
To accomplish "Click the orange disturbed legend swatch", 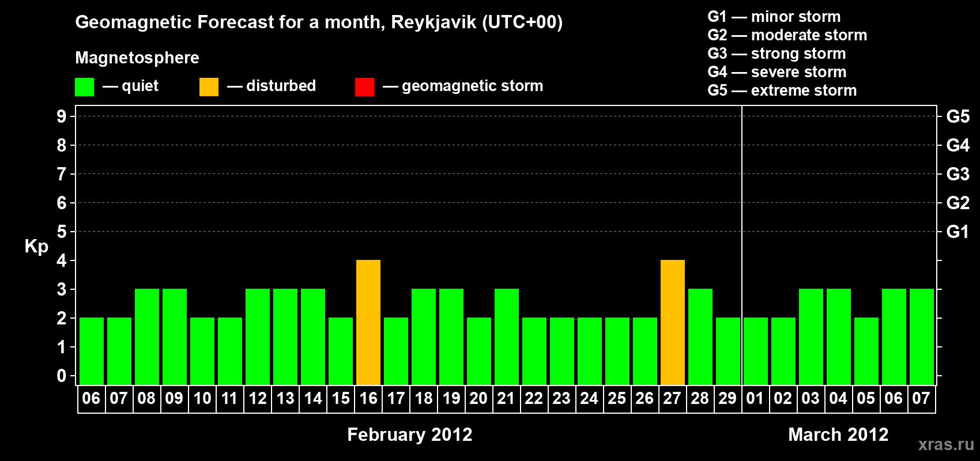I will tap(209, 87).
